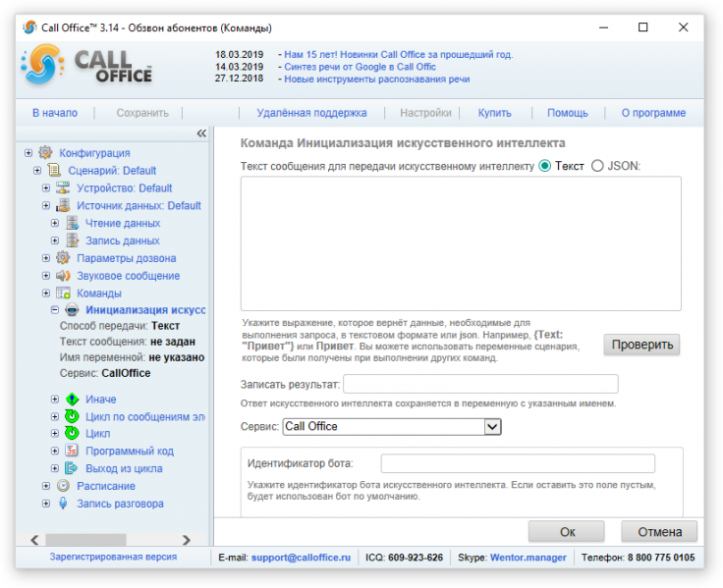Image resolution: width=723 pixels, height=588 pixels.
Task: Click the Выход из цикла exit icon
Action: point(72,467)
